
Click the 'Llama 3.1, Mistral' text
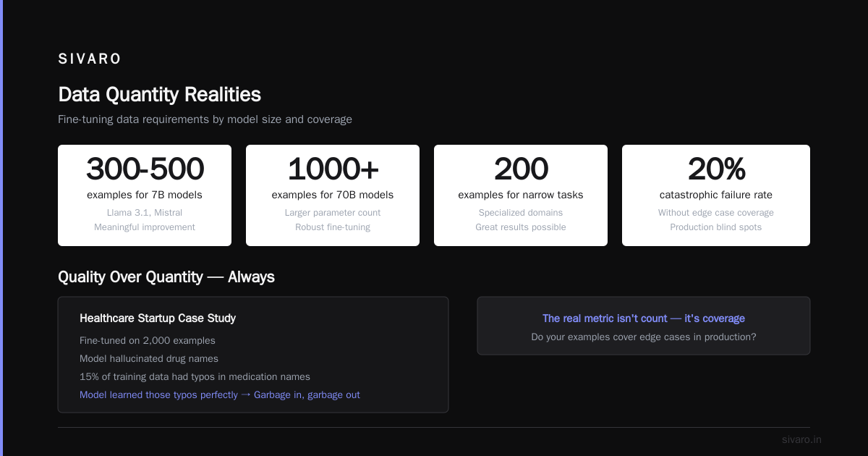145,213
